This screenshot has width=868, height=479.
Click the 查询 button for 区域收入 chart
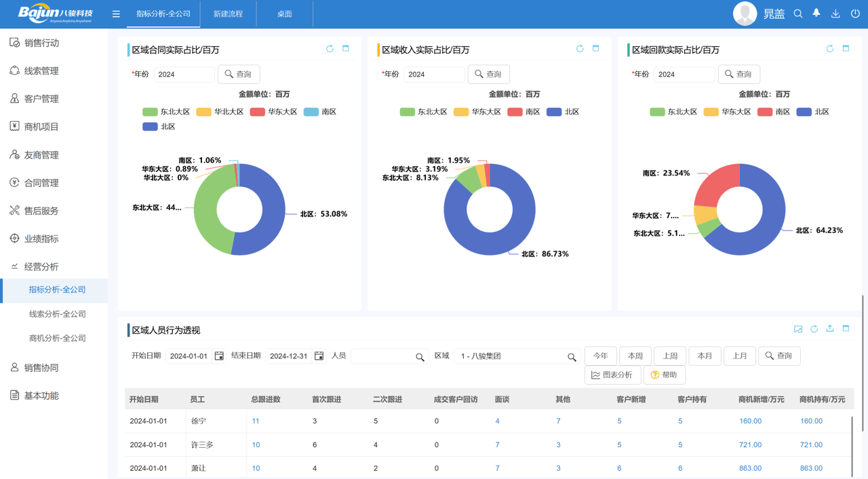489,74
